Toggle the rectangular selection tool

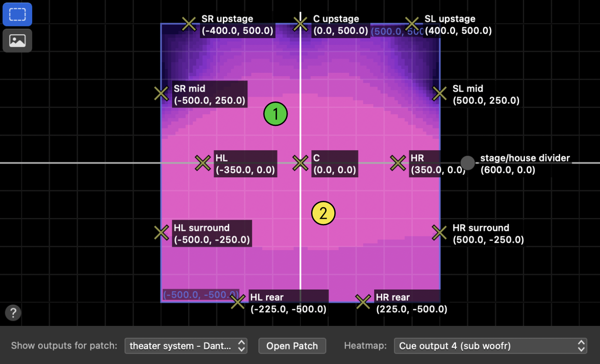tap(17, 14)
